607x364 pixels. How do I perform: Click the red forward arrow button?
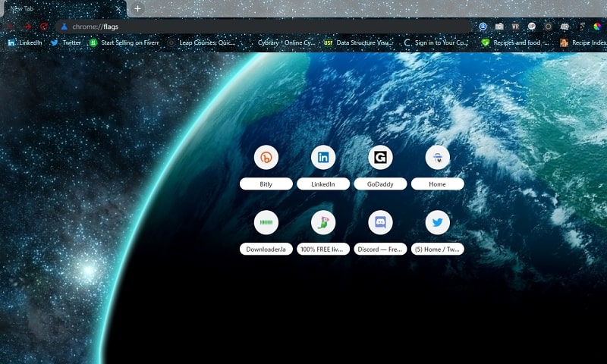point(27,27)
